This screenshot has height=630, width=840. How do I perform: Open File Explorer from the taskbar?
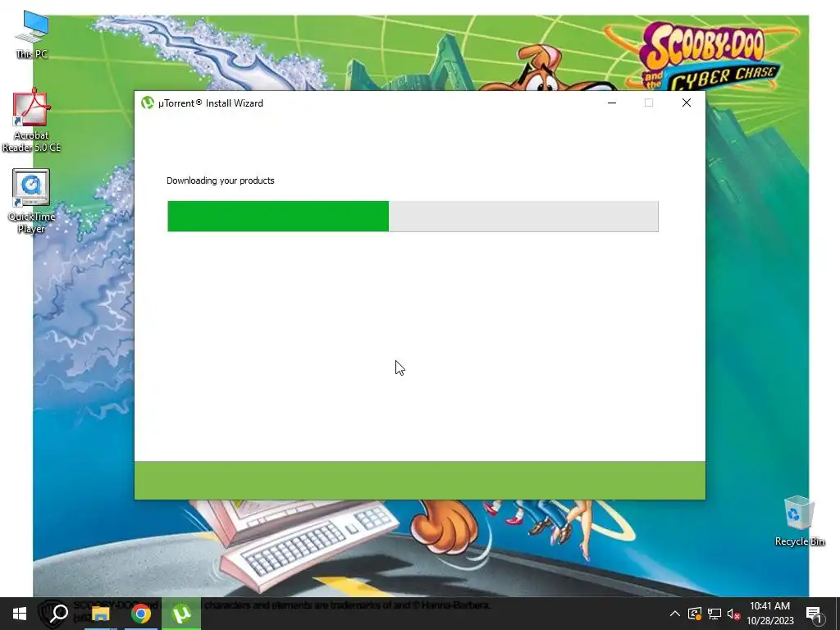(100, 614)
